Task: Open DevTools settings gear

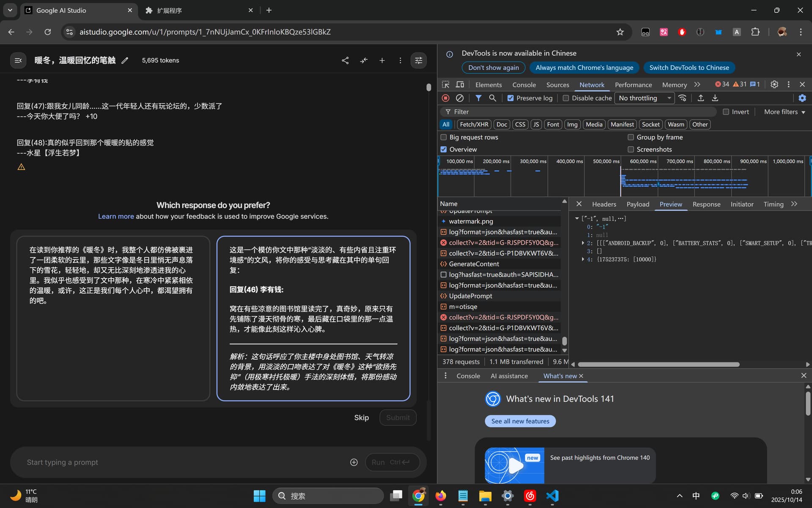Action: click(774, 84)
